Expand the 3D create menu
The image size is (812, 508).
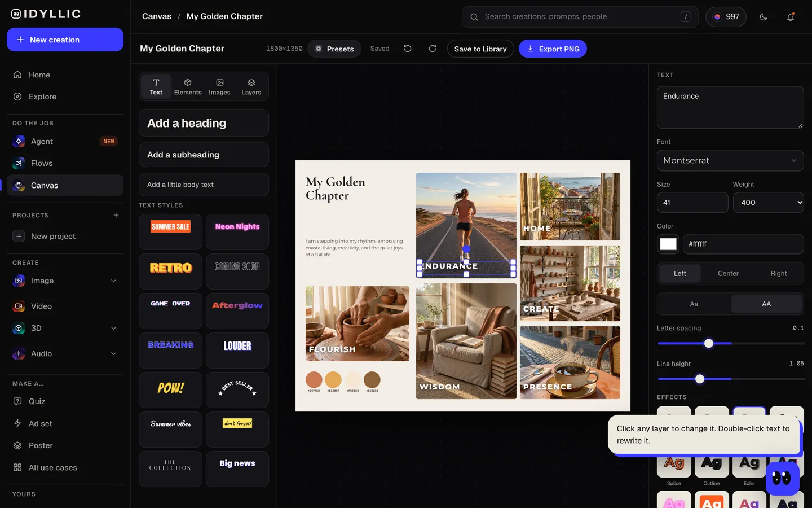click(113, 328)
